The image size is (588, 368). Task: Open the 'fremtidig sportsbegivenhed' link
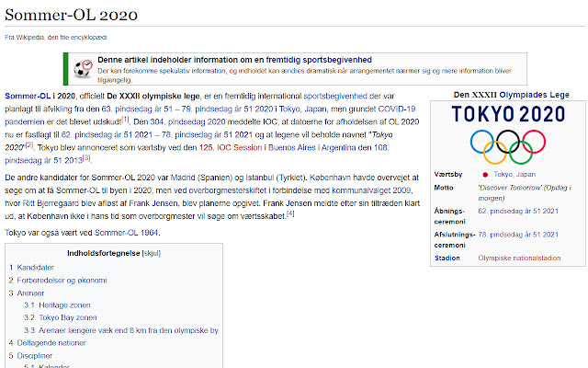(x=319, y=60)
